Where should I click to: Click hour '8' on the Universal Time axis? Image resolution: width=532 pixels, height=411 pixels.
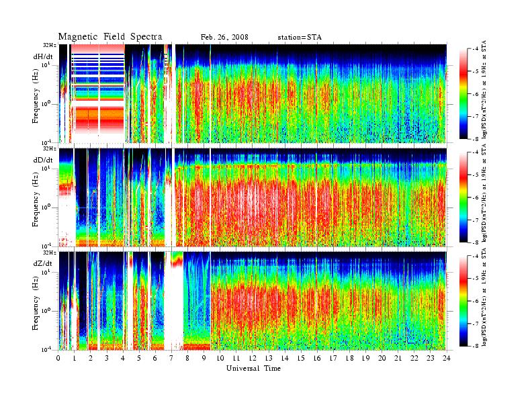point(187,359)
